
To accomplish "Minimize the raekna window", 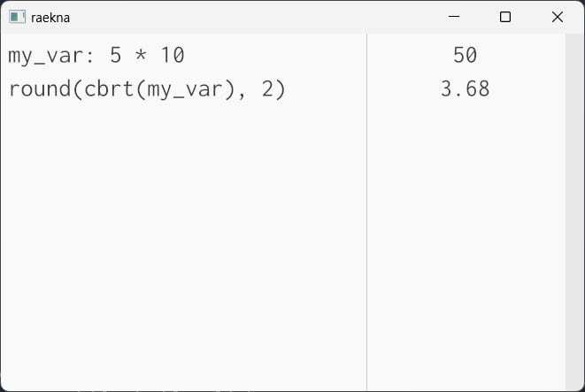I will 454,17.
